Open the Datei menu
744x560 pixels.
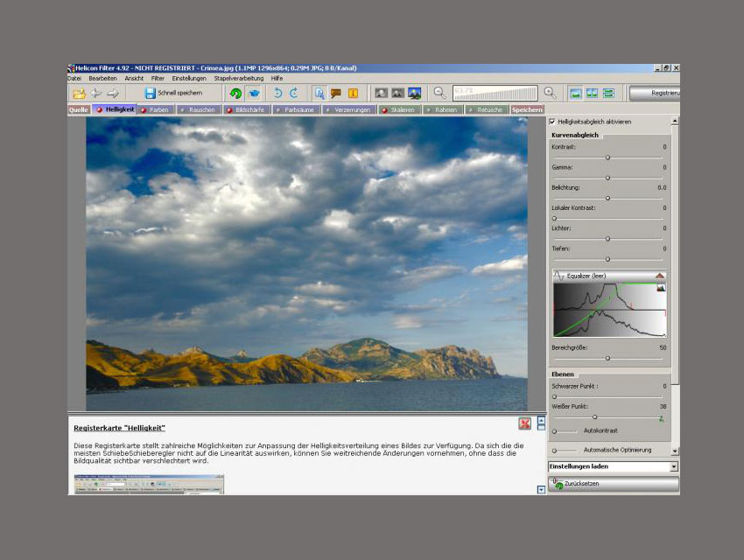[x=74, y=79]
